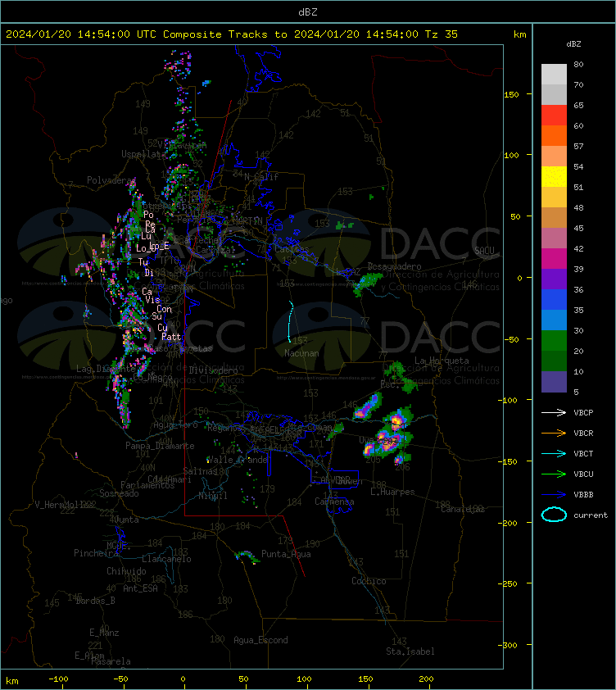Click the cyan 'current' ellipse legend icon
This screenshot has width=616, height=690.
coord(554,515)
